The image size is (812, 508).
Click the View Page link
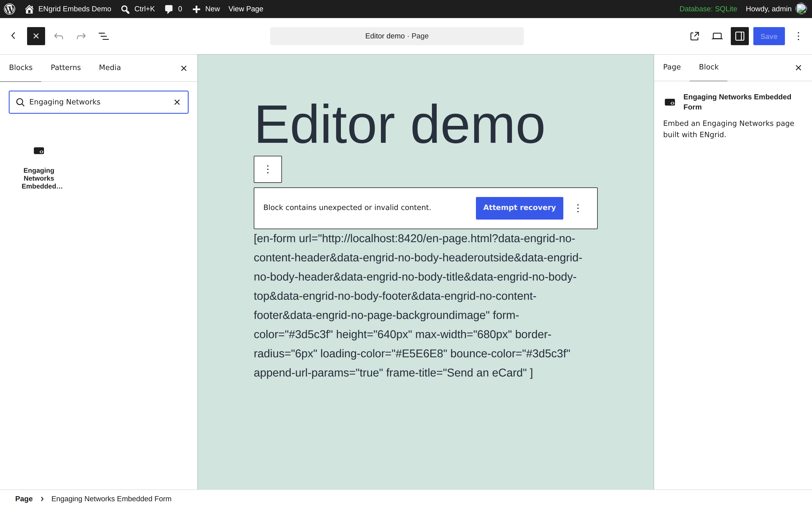[246, 9]
